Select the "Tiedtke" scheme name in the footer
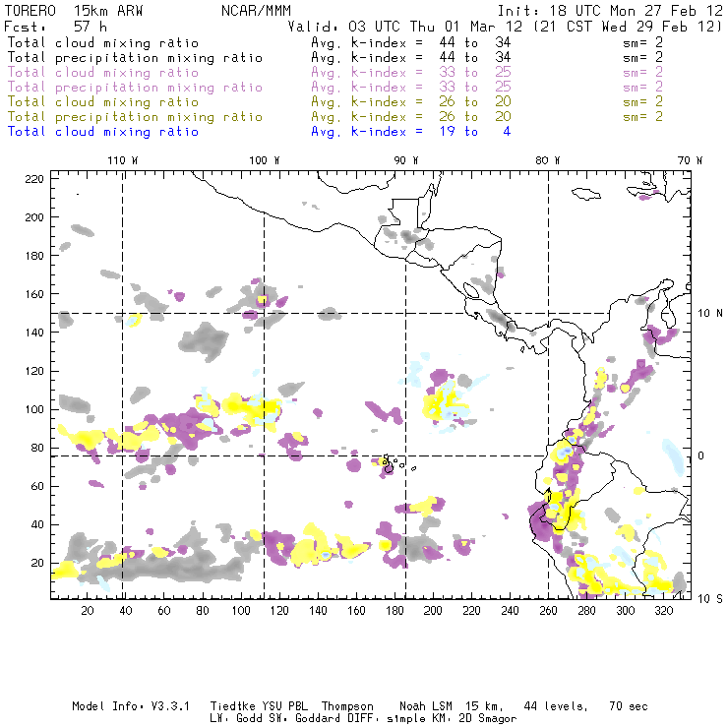Viewport: 728px width, 728px height. point(232,706)
